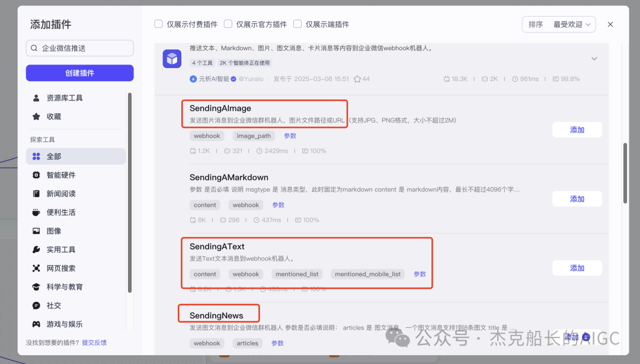The height and width of the screenshot is (364, 640).
Task: Click the 网页搜索 network icon
Action: click(36, 268)
